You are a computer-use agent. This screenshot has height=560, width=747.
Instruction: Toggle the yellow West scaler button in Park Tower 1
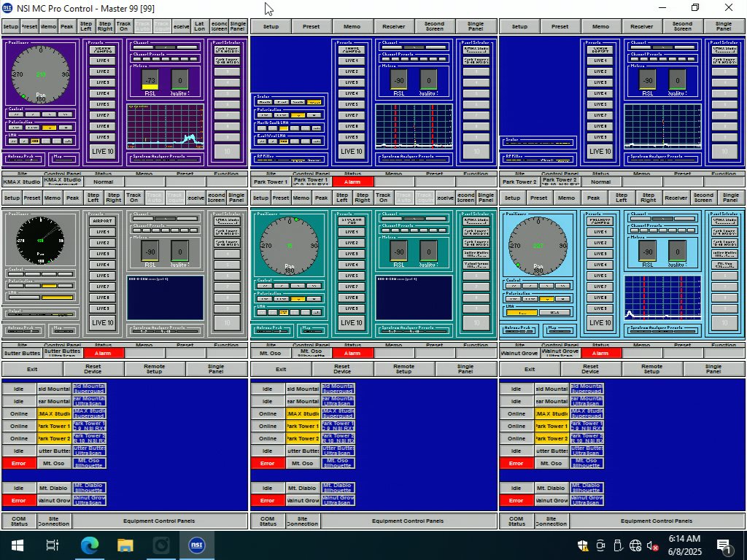coord(312,102)
